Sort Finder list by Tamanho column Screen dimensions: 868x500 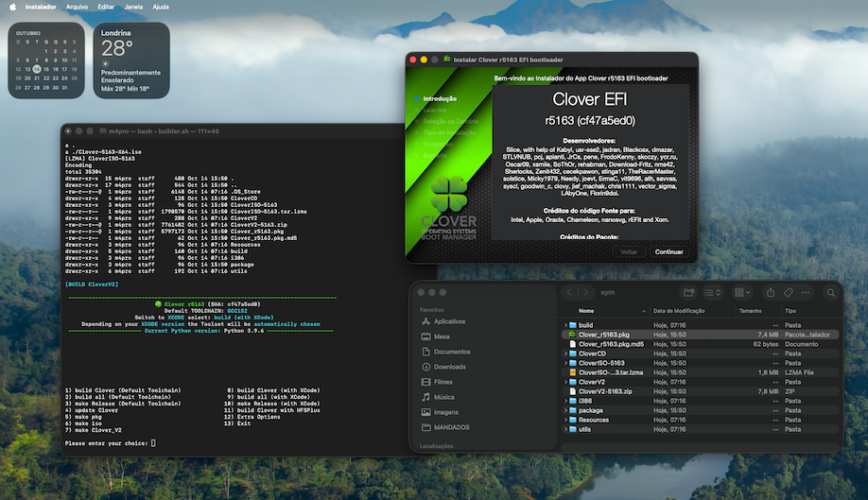click(x=750, y=311)
